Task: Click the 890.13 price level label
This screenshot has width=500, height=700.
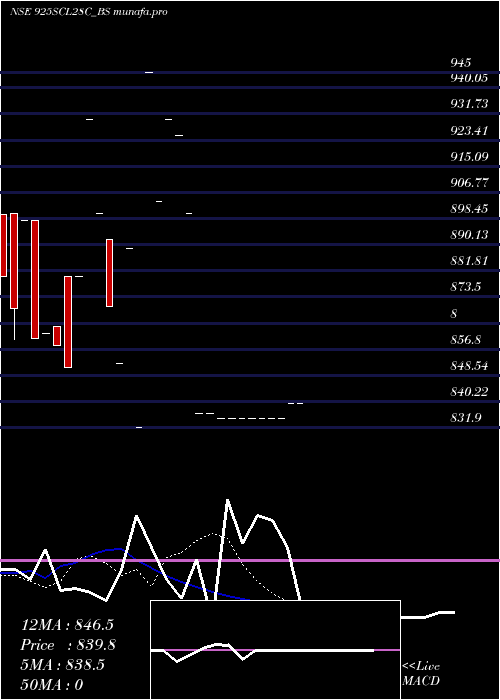Action: (469, 235)
